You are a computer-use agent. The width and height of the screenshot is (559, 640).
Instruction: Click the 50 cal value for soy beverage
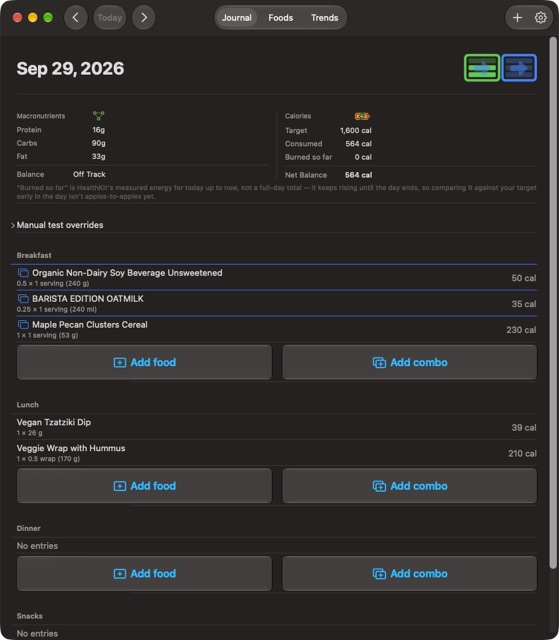pos(524,278)
